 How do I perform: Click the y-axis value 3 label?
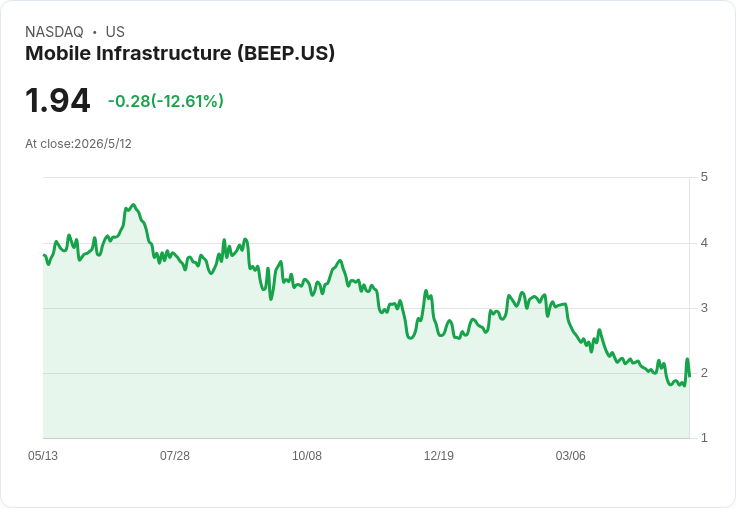(704, 308)
